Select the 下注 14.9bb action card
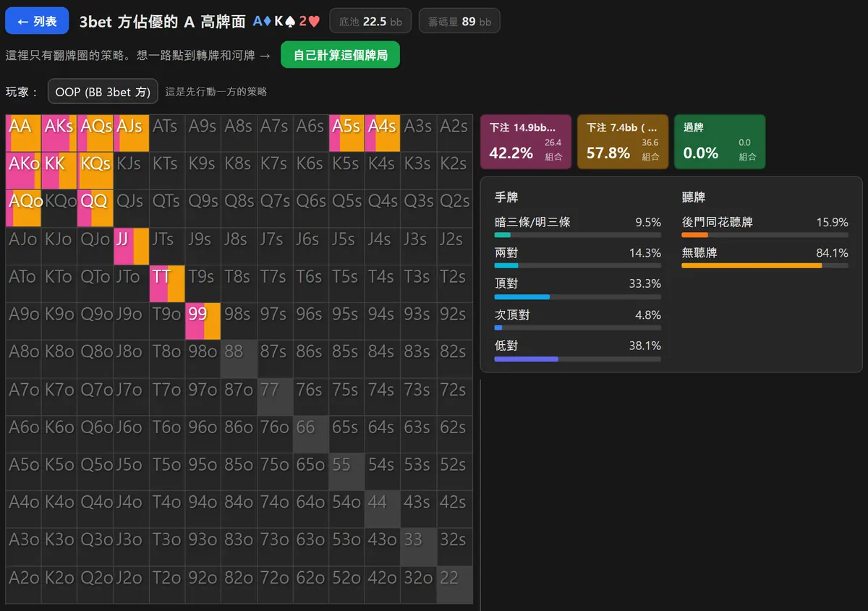This screenshot has height=611, width=868. tap(526, 142)
